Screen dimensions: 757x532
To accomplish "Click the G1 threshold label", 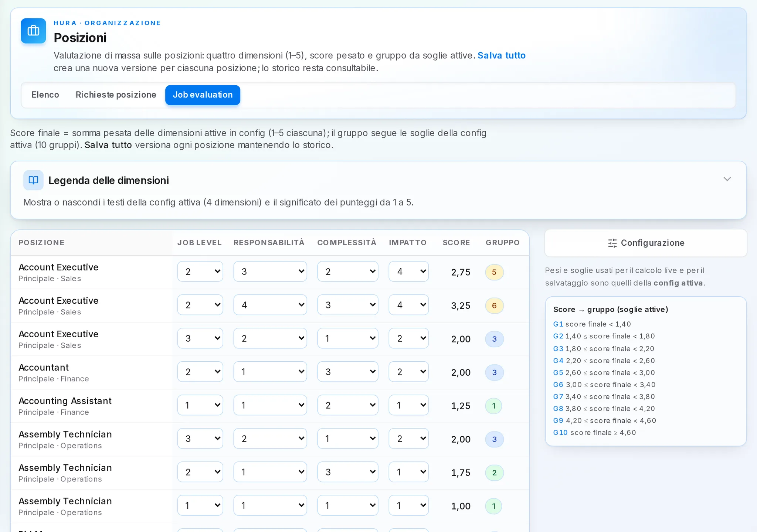I will tap(558, 324).
